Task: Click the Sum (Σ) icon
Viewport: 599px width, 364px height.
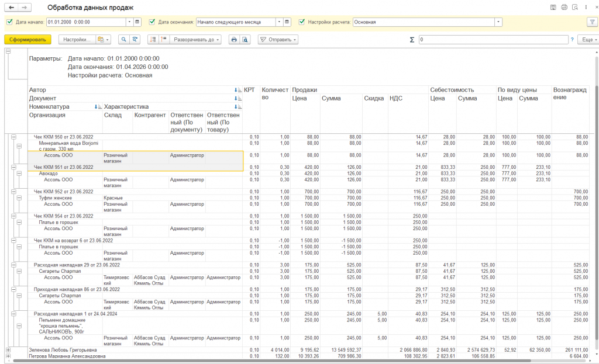Action: (x=412, y=40)
